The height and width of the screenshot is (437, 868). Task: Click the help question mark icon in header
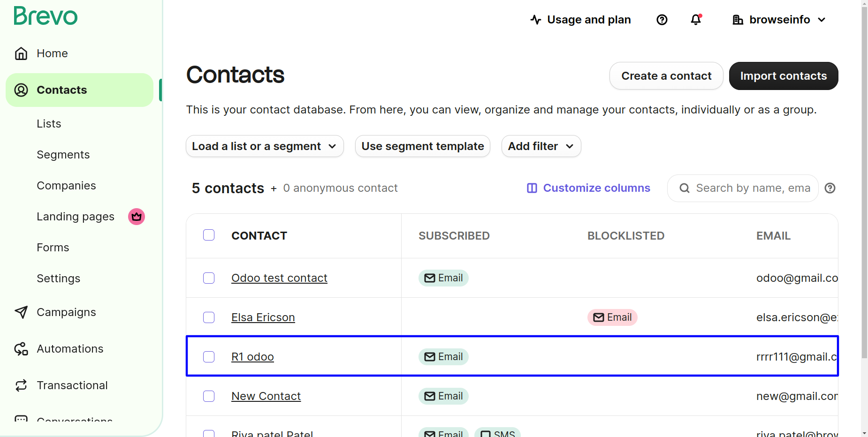[x=662, y=20]
